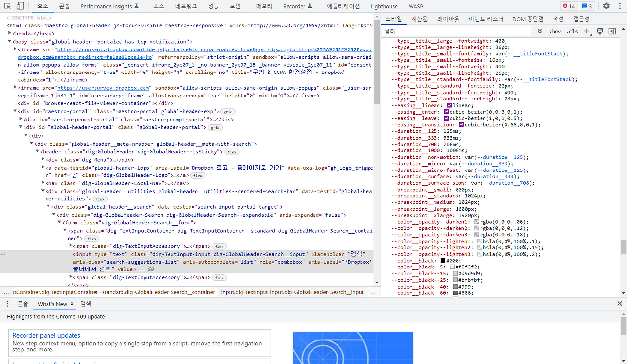Open the 3 issues message badge
The image size is (627, 364).
586,6
